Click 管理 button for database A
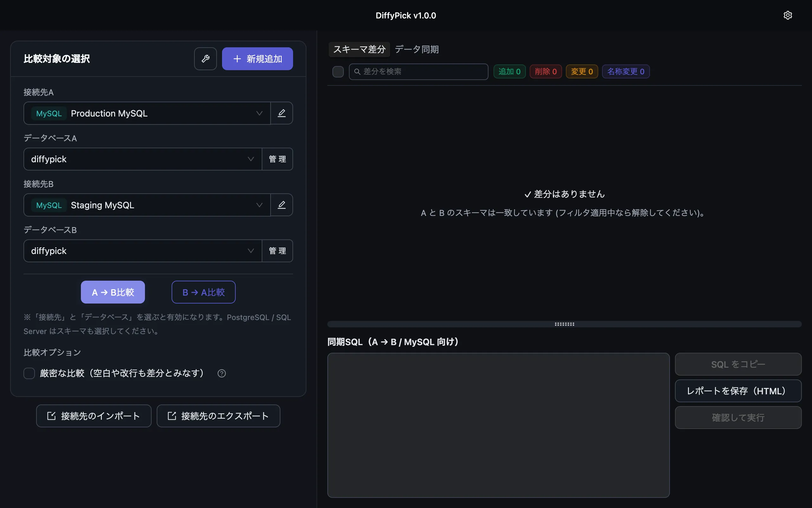 click(x=278, y=159)
